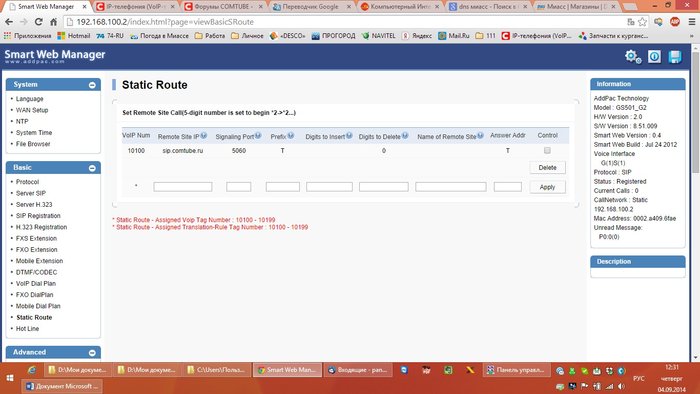The width and height of the screenshot is (700, 394).
Task: Click the save floppy disk icon
Action: pyautogui.click(x=675, y=57)
